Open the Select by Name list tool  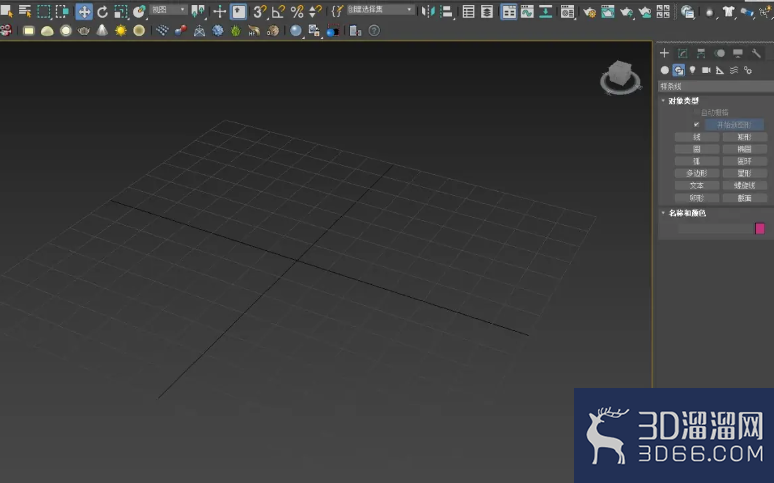click(x=25, y=11)
